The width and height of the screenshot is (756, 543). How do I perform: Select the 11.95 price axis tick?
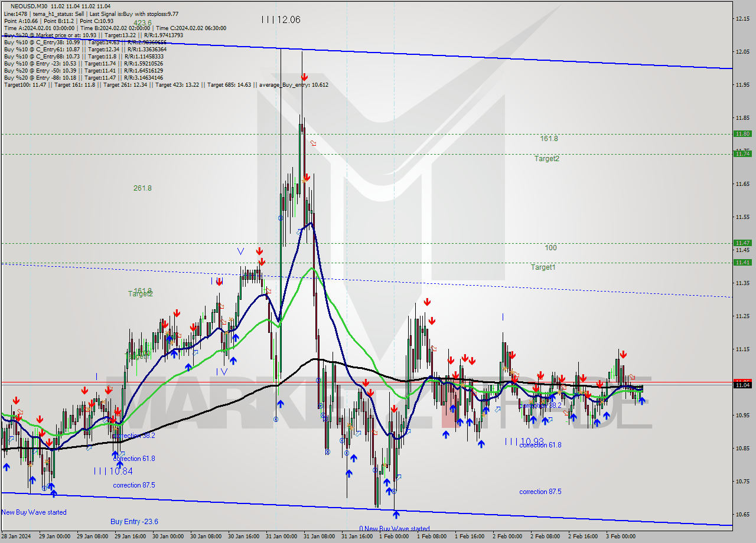tap(742, 85)
